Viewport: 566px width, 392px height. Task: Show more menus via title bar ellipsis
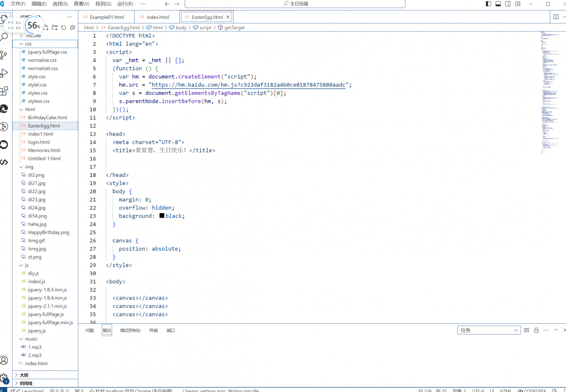(x=143, y=4)
